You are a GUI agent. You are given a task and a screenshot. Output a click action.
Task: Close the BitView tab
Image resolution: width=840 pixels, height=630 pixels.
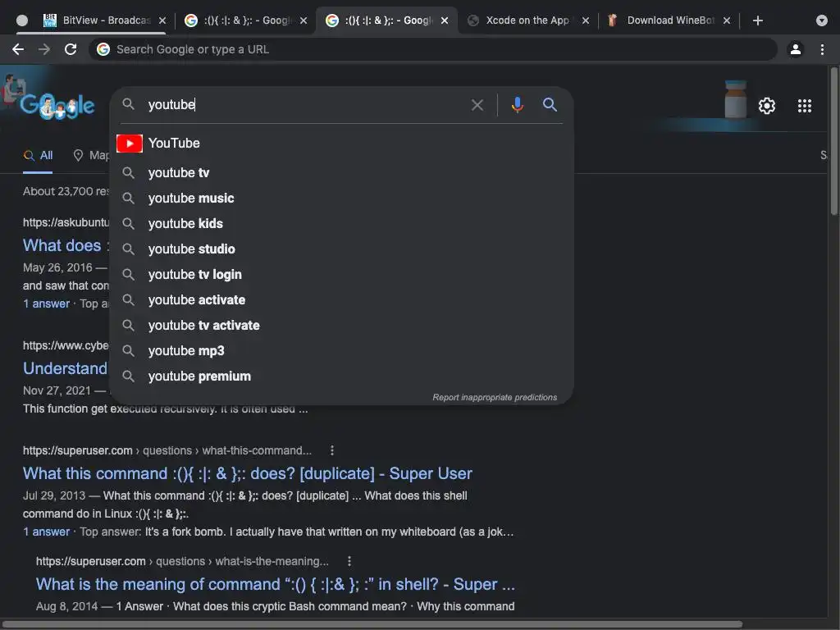[x=162, y=21]
